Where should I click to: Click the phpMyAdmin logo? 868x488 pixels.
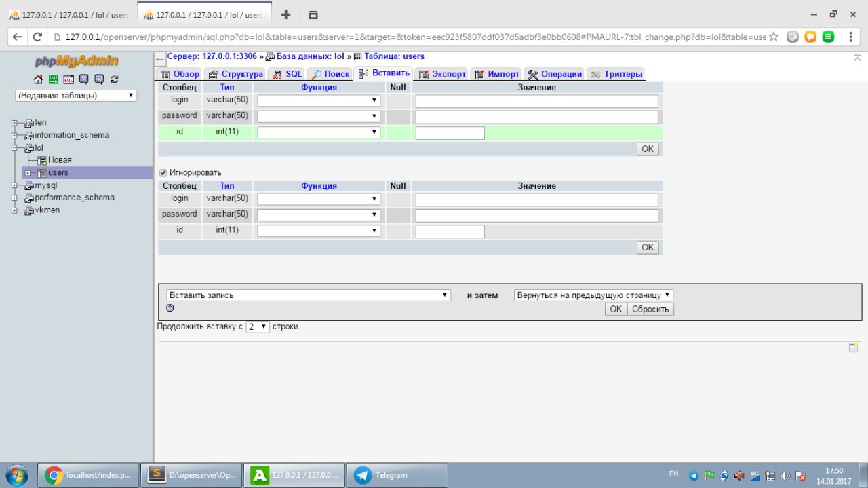[x=77, y=61]
